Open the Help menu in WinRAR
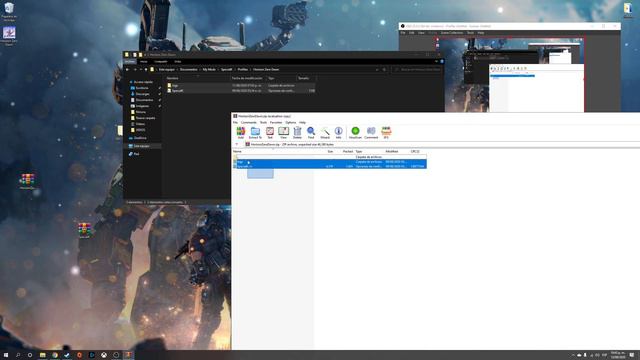 click(302, 122)
